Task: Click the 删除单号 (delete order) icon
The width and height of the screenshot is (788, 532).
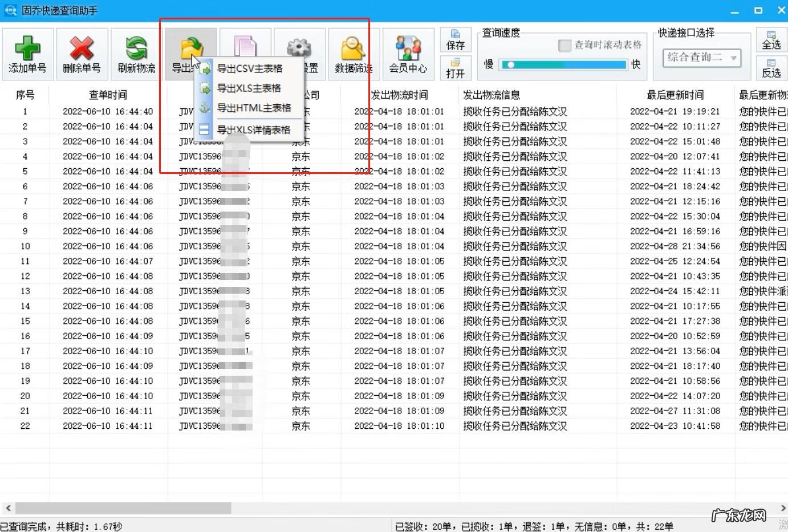Action: point(81,54)
